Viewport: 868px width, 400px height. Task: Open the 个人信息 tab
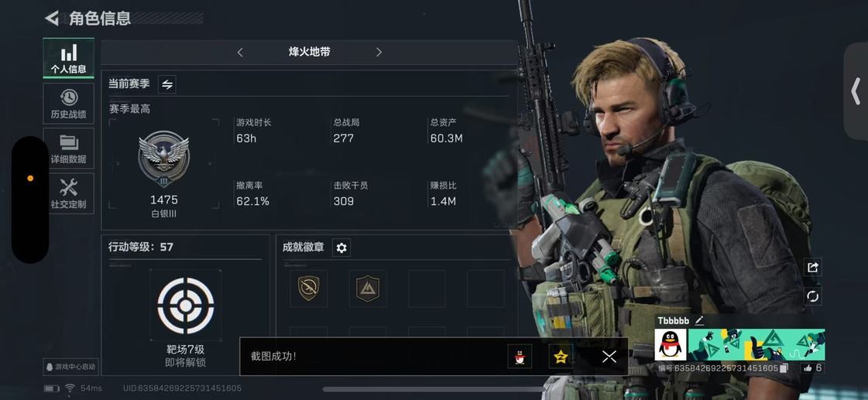click(x=69, y=58)
